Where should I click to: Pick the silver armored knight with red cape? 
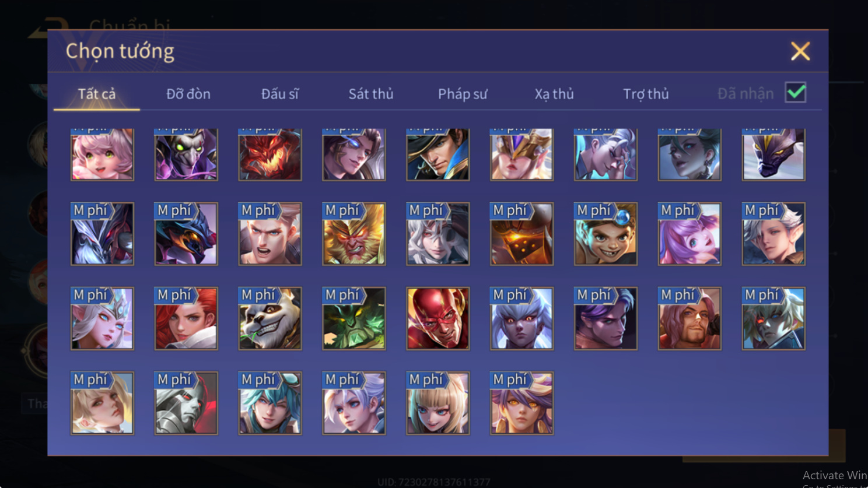185,403
